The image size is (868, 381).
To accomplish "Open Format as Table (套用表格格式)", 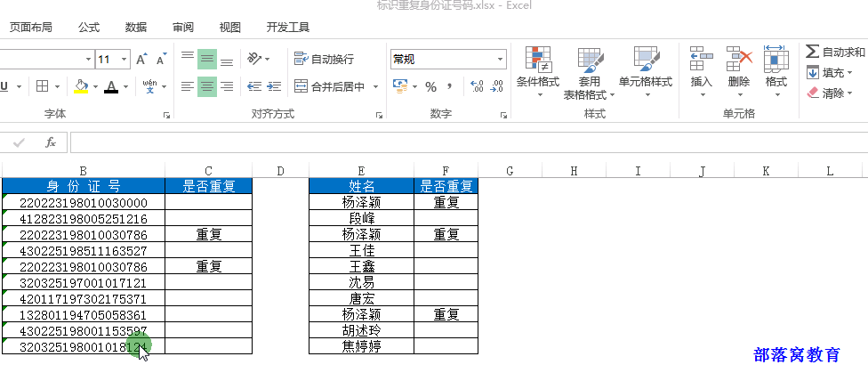I will coord(589,73).
